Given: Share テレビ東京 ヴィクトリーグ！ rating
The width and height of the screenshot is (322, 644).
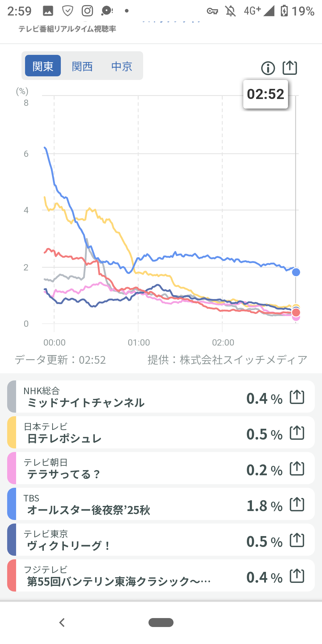Looking at the screenshot, I should 297,540.
